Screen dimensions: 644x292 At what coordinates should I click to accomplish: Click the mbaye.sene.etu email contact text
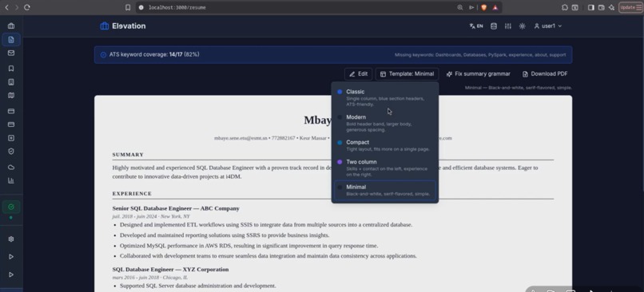coord(241,138)
